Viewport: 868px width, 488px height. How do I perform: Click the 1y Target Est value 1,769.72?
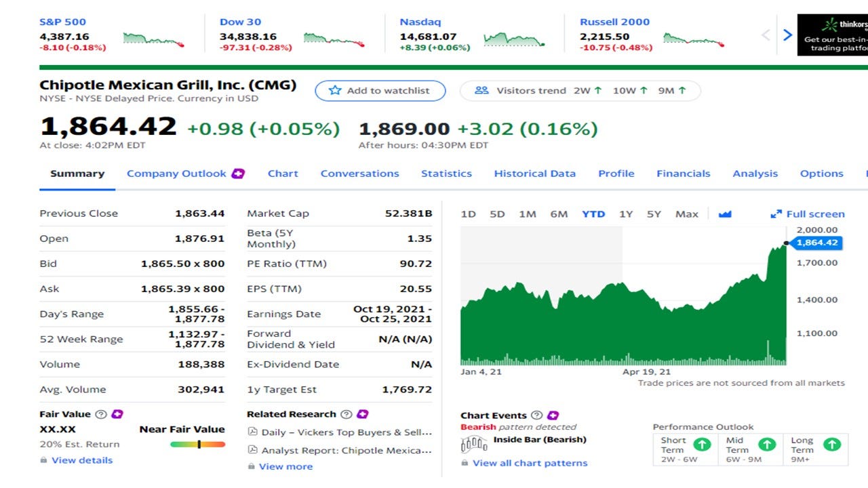407,389
